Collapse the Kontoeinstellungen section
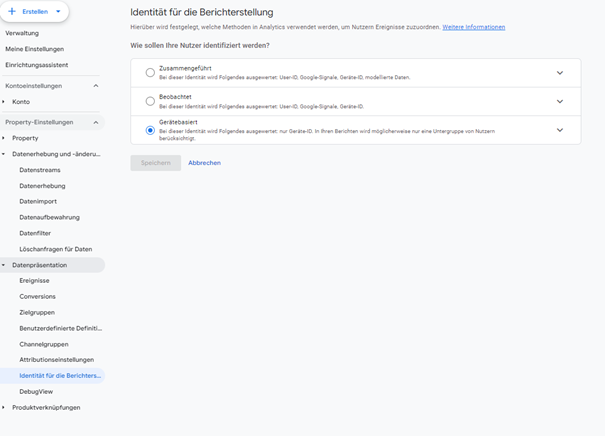 pyautogui.click(x=96, y=86)
